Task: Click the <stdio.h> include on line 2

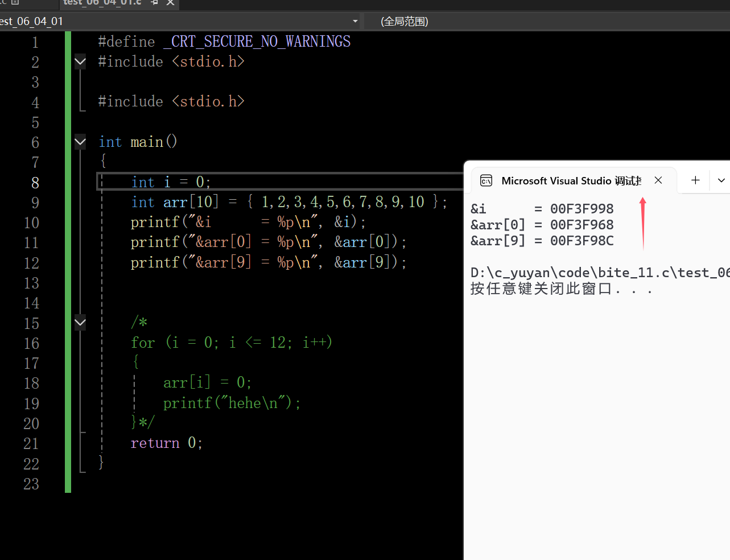Action: (208, 61)
